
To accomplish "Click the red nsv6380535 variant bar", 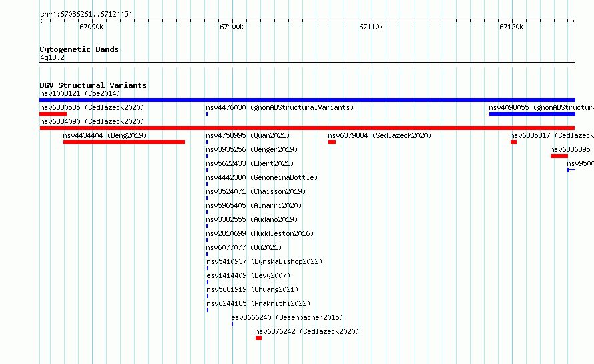I will click(53, 114).
